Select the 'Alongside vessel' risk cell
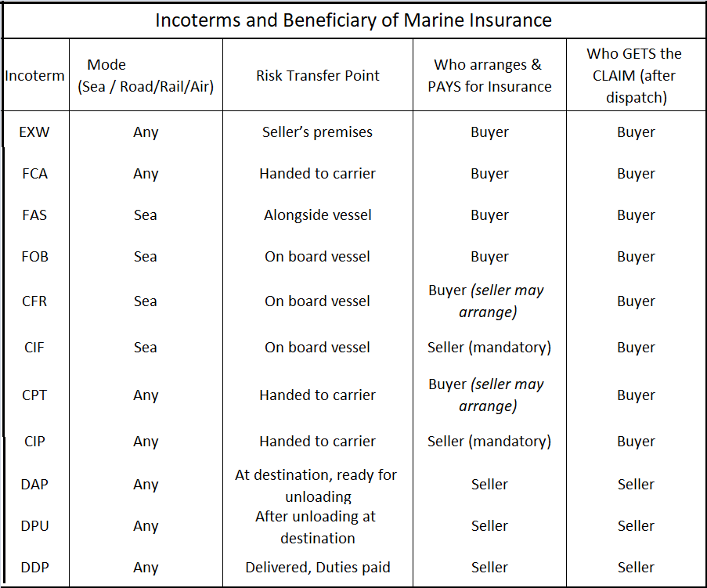The width and height of the screenshot is (707, 588). (x=318, y=215)
